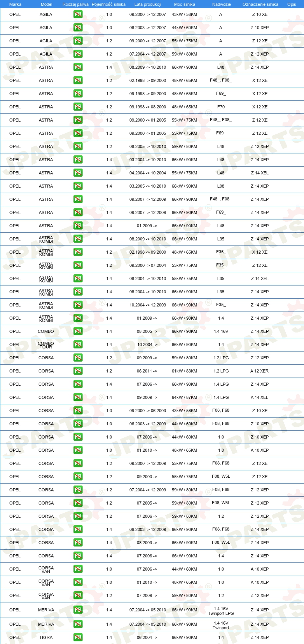Click the F70 body cell
The height and width of the screenshot is (644, 304).
221,107
